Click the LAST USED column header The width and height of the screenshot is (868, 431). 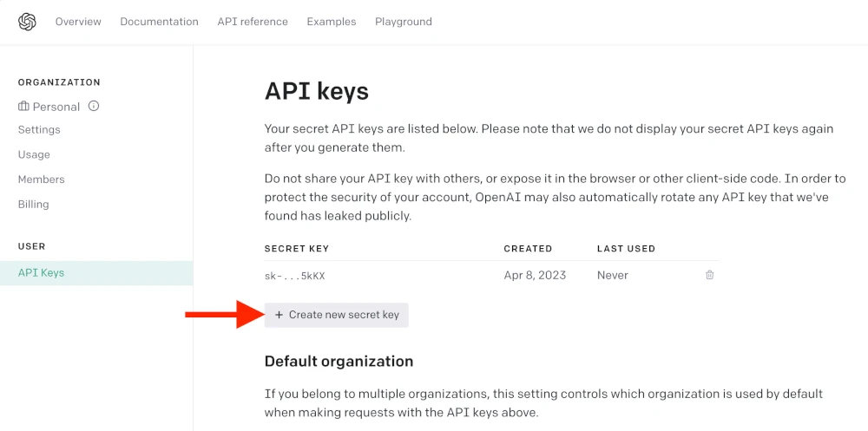click(x=626, y=248)
